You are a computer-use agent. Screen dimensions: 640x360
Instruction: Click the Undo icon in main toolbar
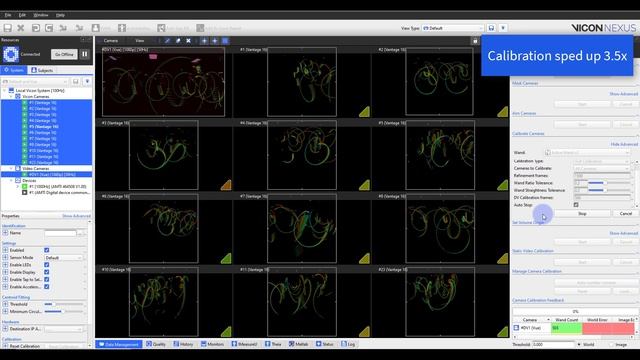tap(36, 28)
